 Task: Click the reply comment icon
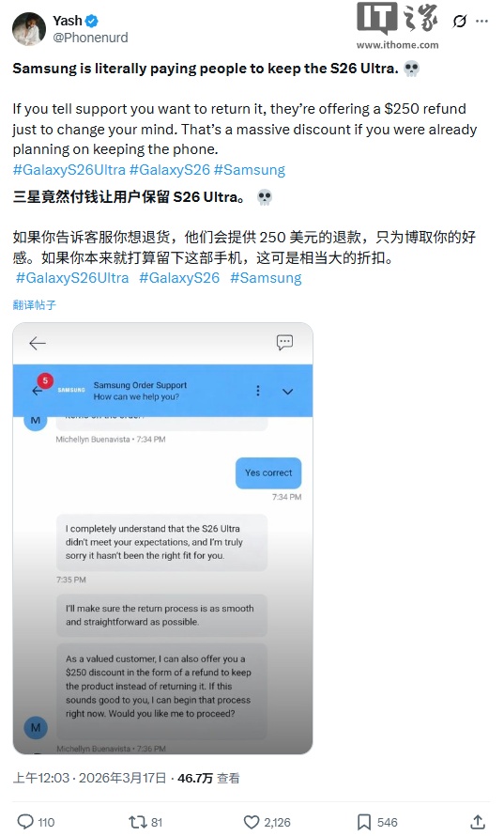(x=25, y=822)
